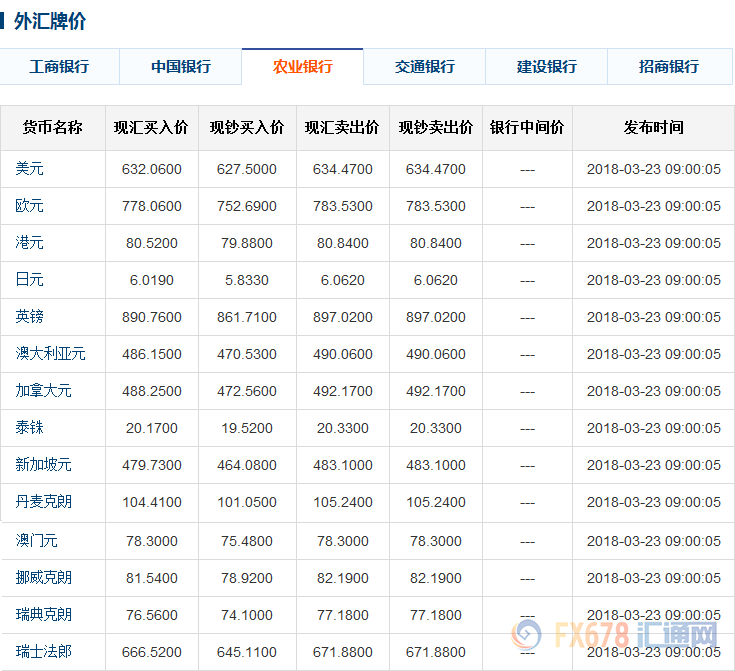Select the 778.0600 euro buying rate

152,206
